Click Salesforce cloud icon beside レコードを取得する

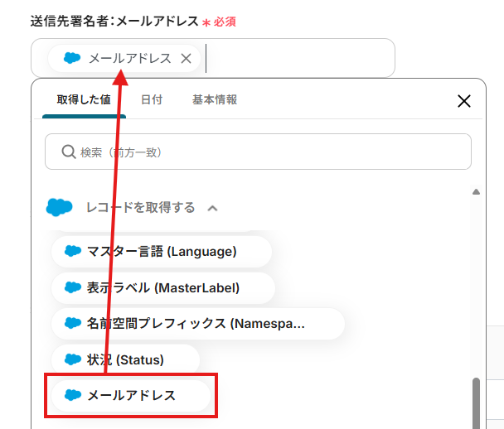pos(60,208)
